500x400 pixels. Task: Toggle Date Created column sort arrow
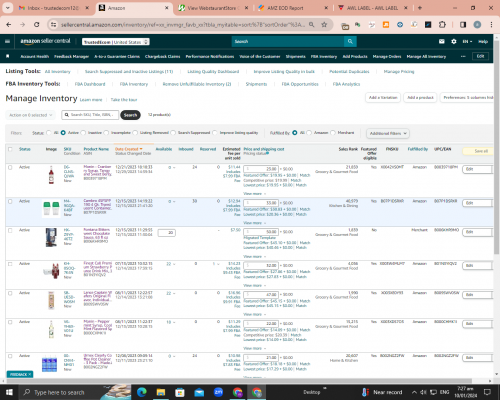click(x=141, y=149)
